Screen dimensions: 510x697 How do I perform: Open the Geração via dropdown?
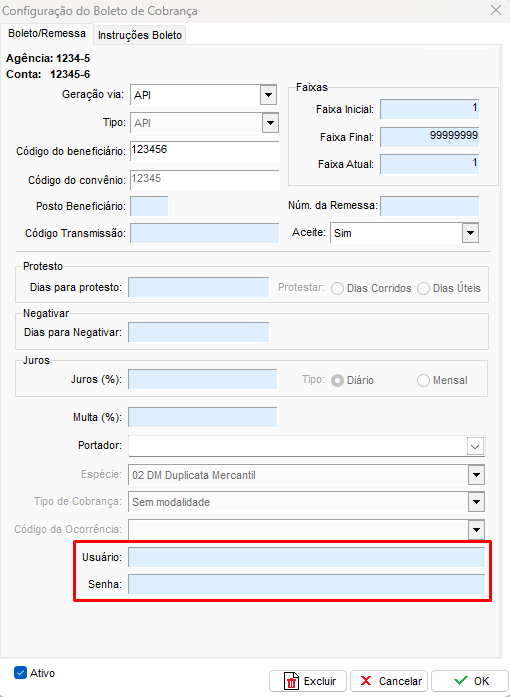point(268,95)
